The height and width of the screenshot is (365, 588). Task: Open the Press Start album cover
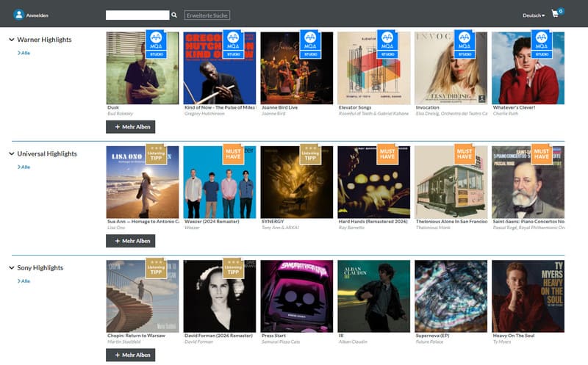tap(297, 297)
